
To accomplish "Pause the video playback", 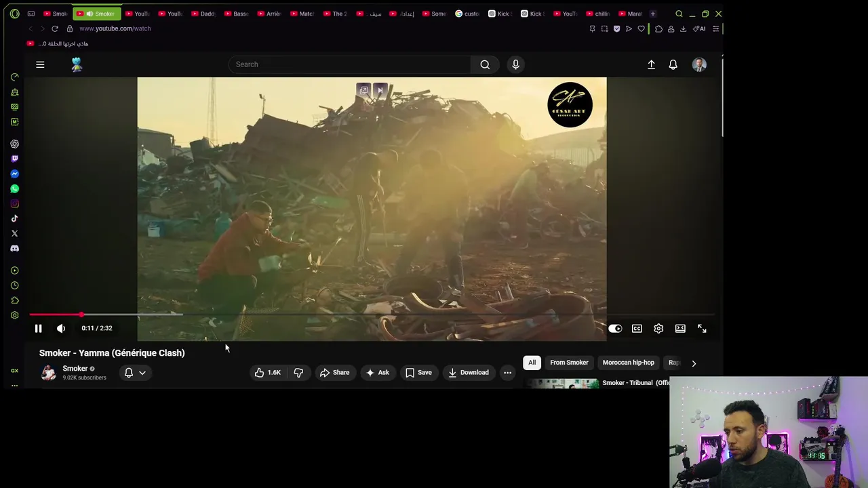I will [x=38, y=328].
